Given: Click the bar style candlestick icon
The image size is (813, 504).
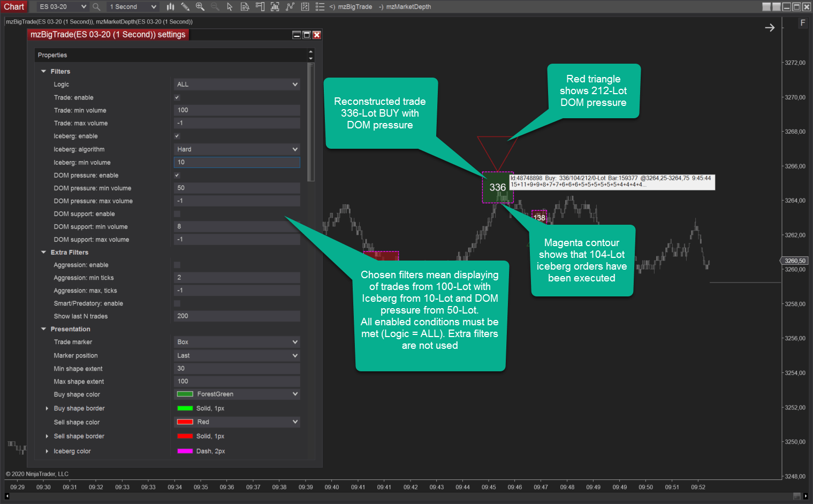Looking at the screenshot, I should point(170,6).
